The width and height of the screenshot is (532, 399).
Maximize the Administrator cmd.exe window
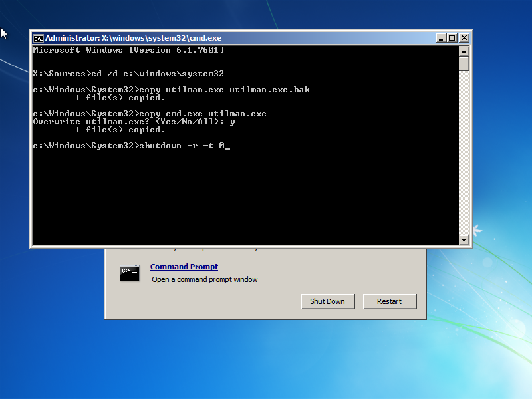tap(452, 38)
